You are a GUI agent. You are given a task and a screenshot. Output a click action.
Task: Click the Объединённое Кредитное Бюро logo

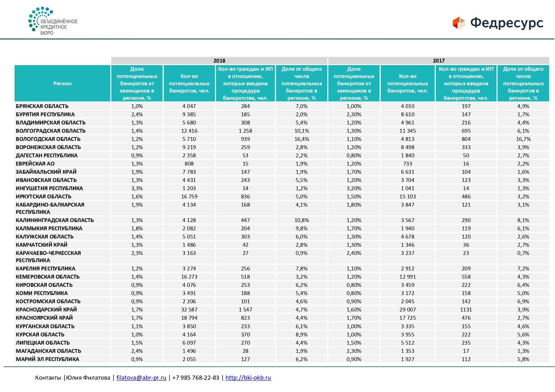53,21
